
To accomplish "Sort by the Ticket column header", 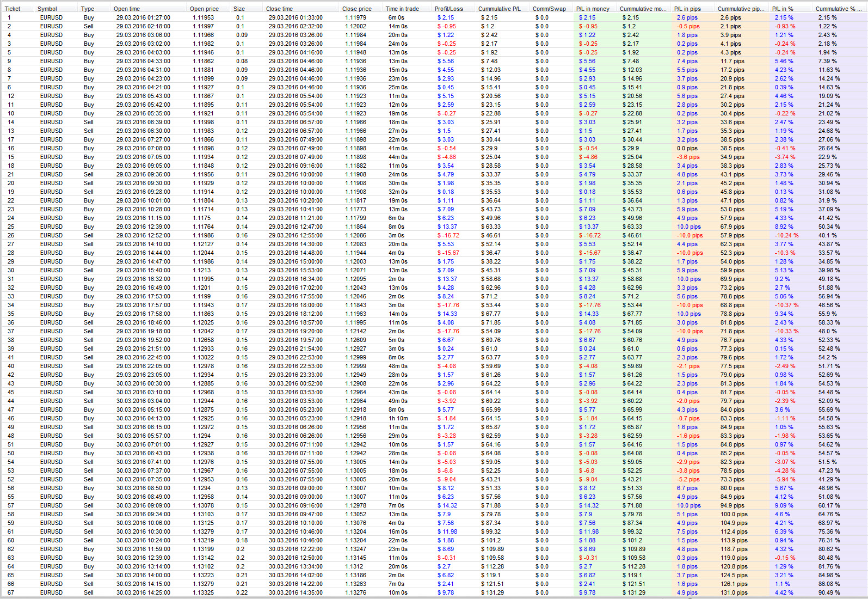I will coord(13,9).
